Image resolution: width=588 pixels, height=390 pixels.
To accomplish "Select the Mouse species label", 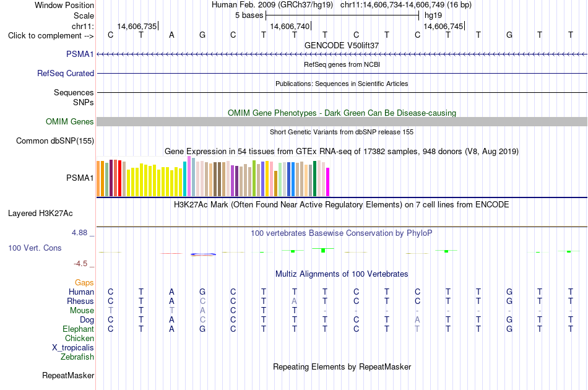I will point(82,310).
